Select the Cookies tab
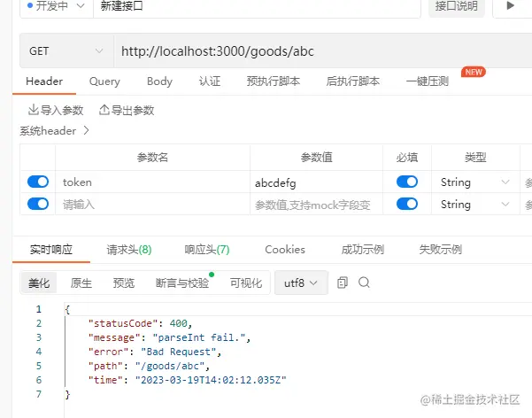The image size is (532, 418). pos(285,250)
